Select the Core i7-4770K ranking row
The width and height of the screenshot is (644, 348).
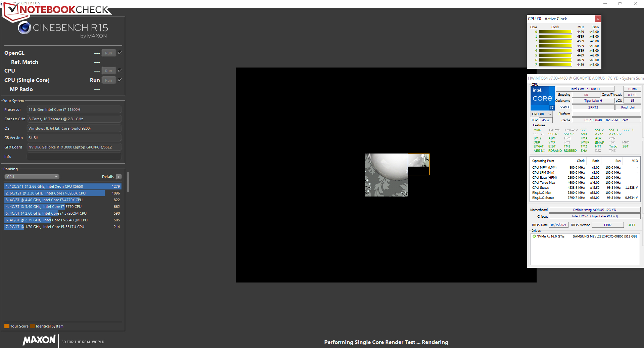tap(63, 200)
